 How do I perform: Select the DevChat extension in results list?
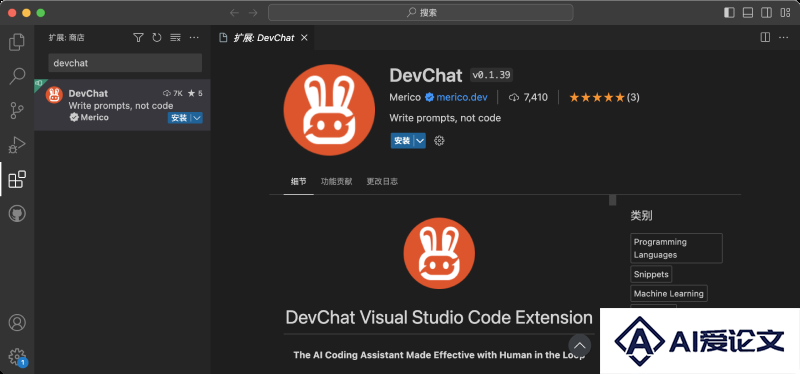click(x=122, y=105)
